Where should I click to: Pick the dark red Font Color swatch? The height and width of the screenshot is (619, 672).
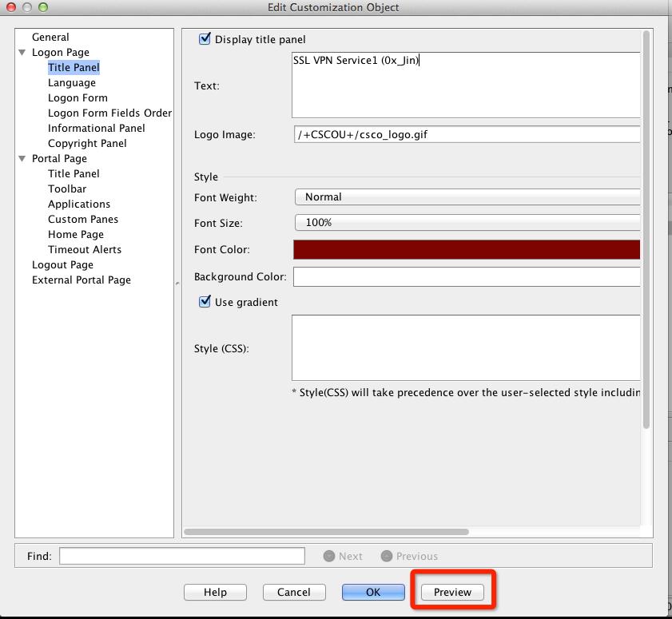click(x=467, y=249)
